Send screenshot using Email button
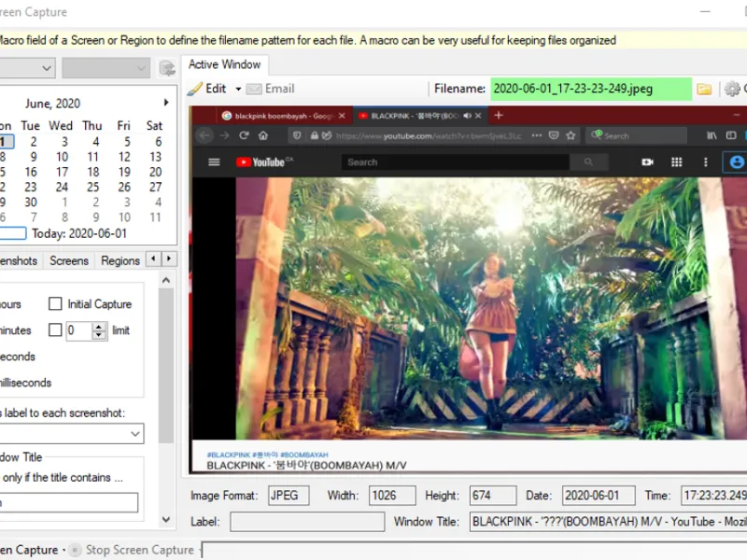The image size is (747, 560). (x=271, y=89)
